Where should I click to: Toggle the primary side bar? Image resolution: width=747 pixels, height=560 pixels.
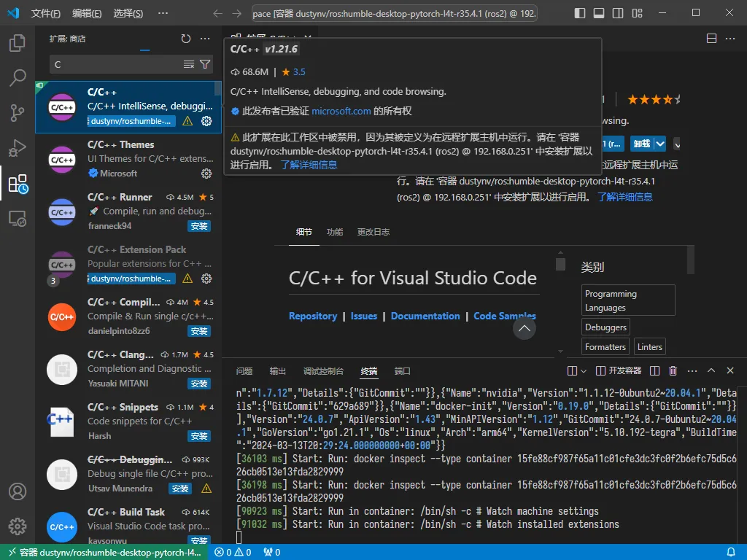[580, 13]
